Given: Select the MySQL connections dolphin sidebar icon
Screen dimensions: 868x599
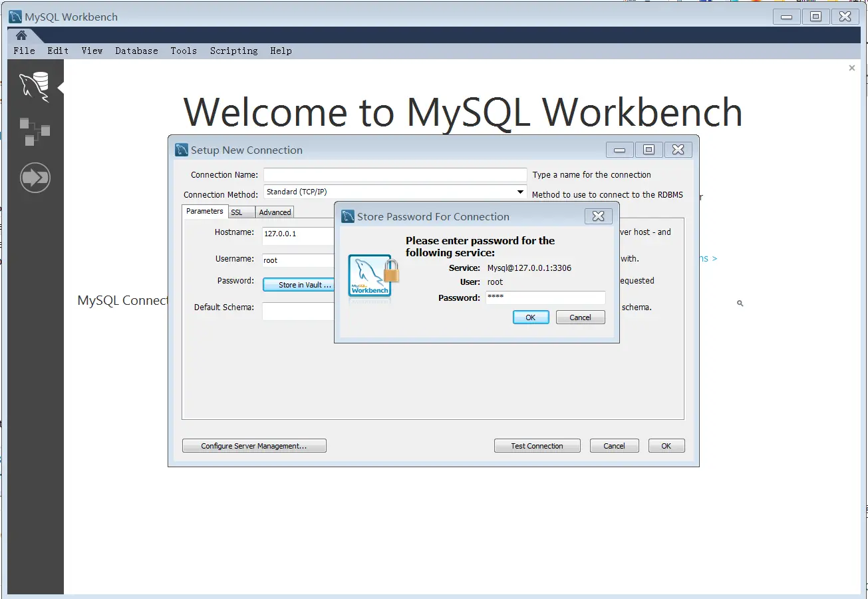Looking at the screenshot, I should point(35,87).
